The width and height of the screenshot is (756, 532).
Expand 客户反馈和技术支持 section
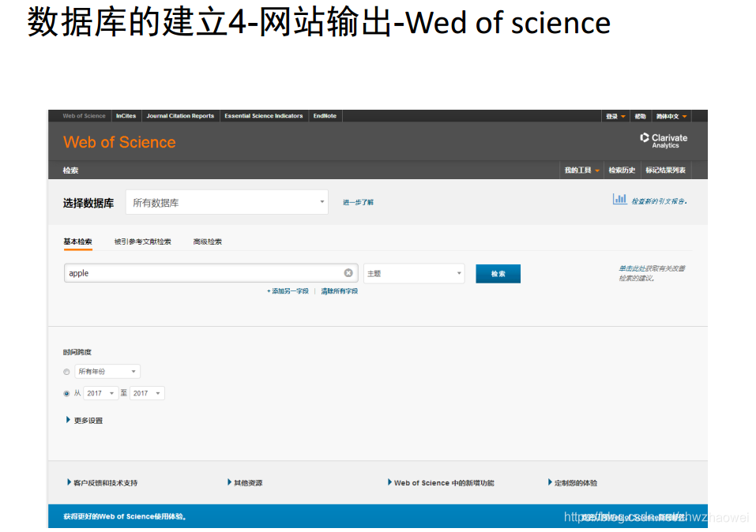click(102, 482)
